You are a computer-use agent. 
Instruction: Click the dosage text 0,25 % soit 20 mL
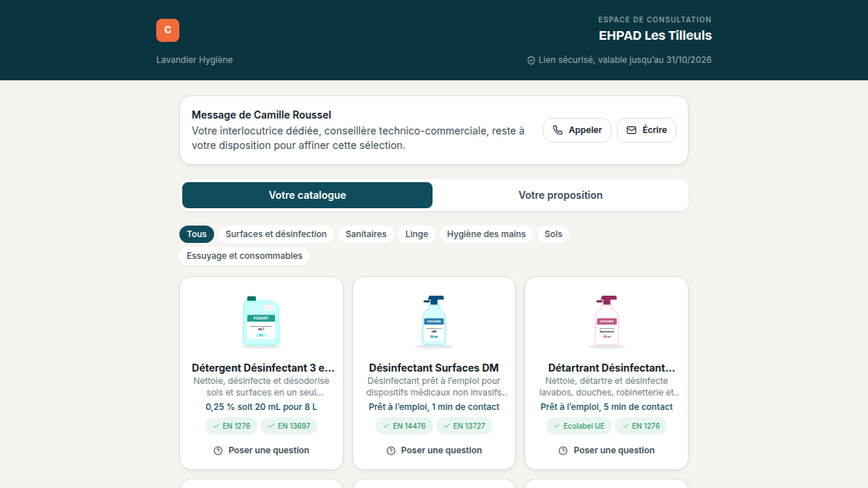coord(261,407)
